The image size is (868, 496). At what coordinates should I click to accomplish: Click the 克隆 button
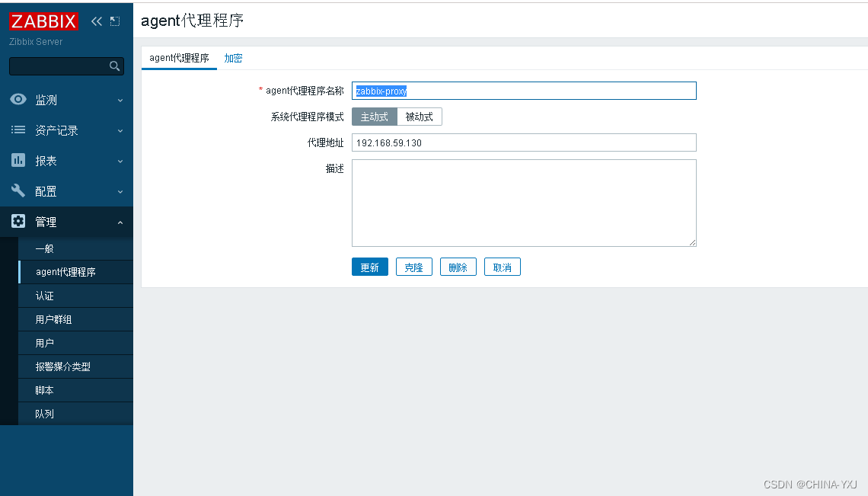(x=413, y=267)
